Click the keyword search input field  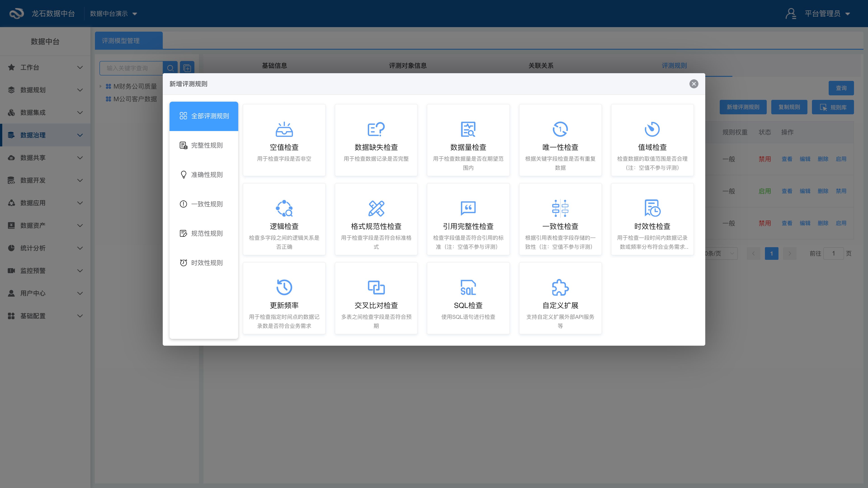pos(131,68)
